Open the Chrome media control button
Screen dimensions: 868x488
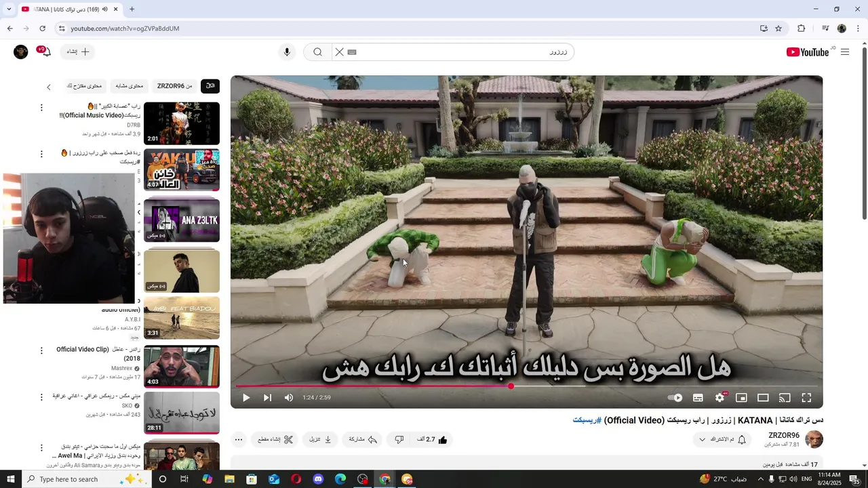[x=825, y=28]
